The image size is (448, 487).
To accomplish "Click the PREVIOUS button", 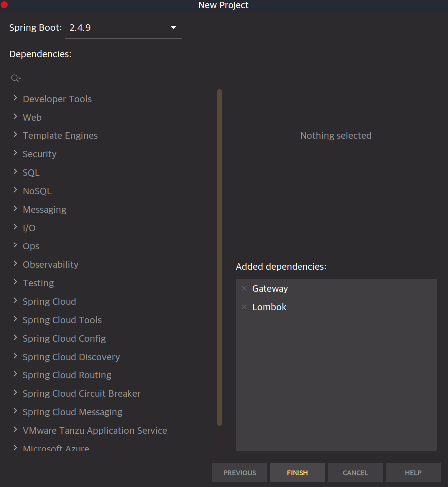I will [239, 472].
